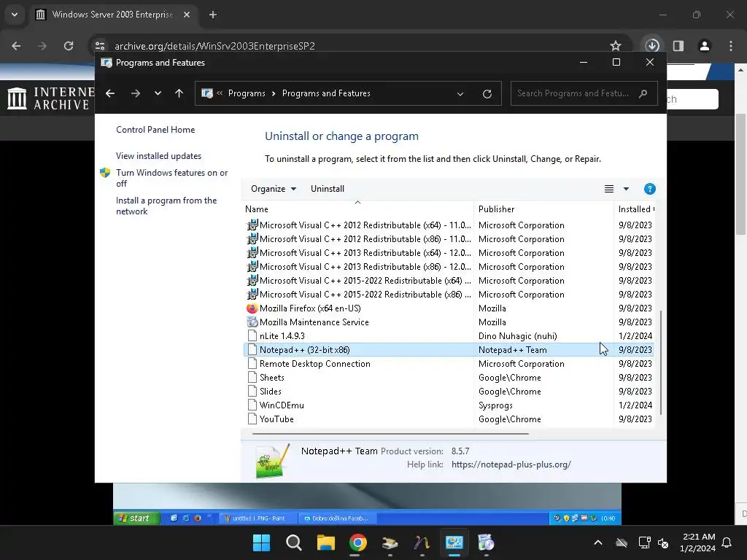Go forward in Programs and Features window
Screen dimensions: 747x560
135,93
